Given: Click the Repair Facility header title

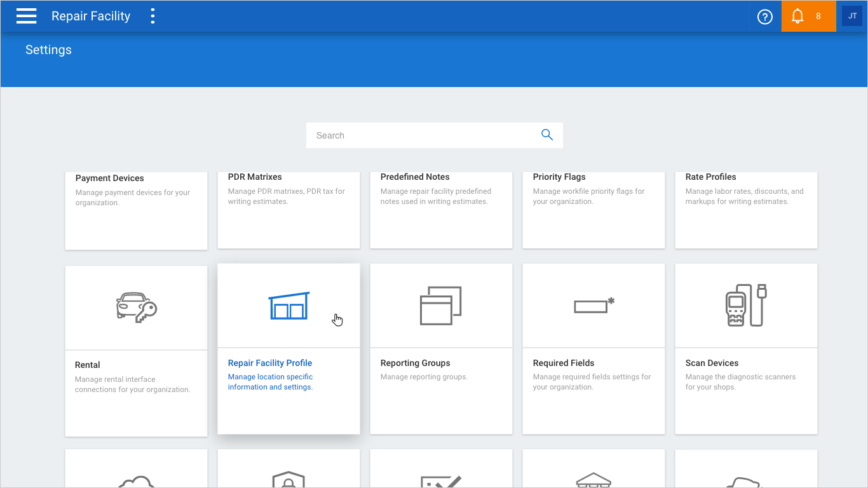Looking at the screenshot, I should coord(91,17).
